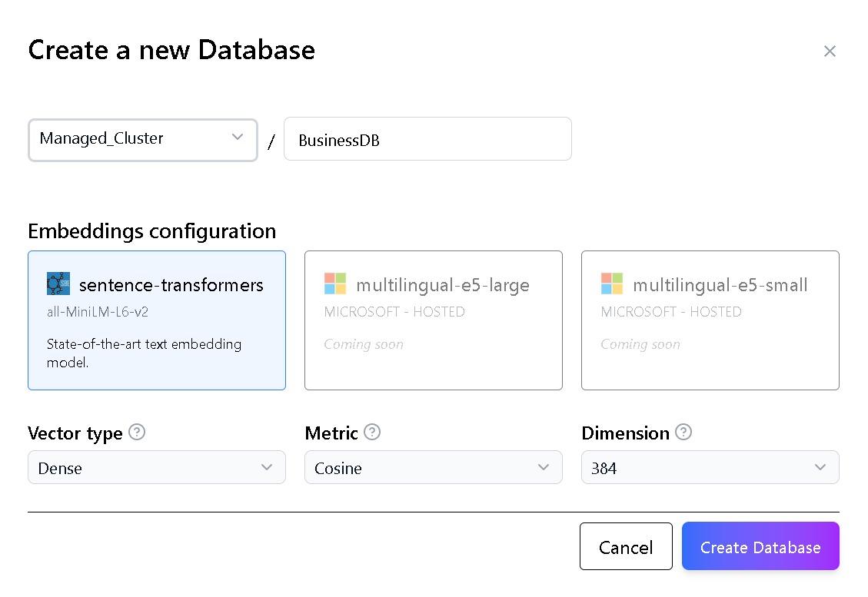Expand the Dimension 384 dropdown
This screenshot has height=597, width=868.
(710, 467)
